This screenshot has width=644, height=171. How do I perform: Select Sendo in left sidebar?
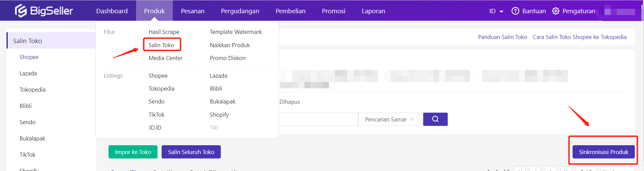pos(28,122)
